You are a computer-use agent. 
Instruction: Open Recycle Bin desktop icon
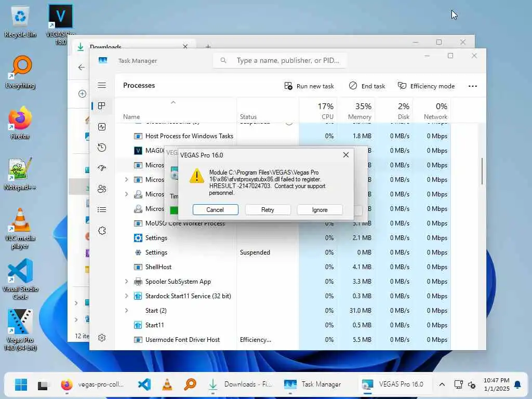click(20, 21)
